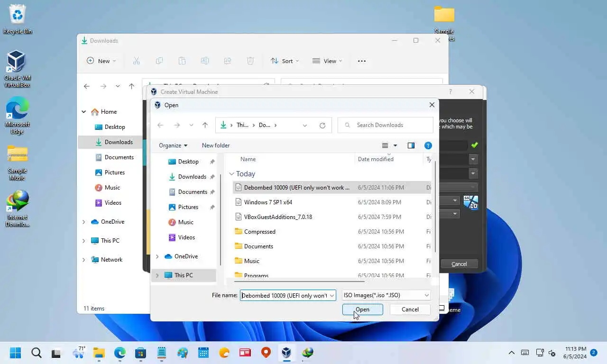The height and width of the screenshot is (364, 607).
Task: Click the Share icon in Downloads window
Action: (x=228, y=61)
